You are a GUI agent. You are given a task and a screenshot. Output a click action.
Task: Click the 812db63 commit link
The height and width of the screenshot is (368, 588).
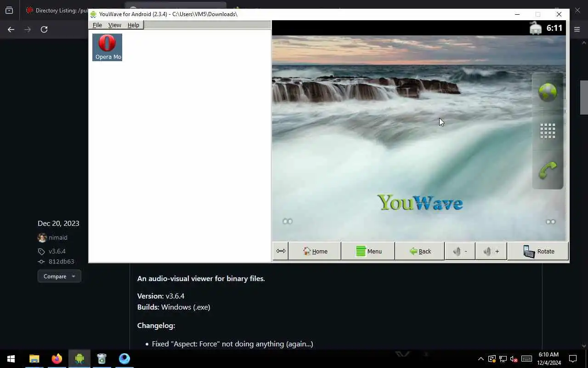click(x=62, y=262)
